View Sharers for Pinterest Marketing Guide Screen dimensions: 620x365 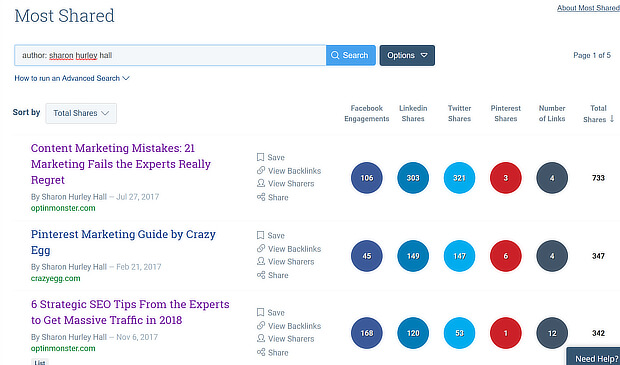(285, 261)
